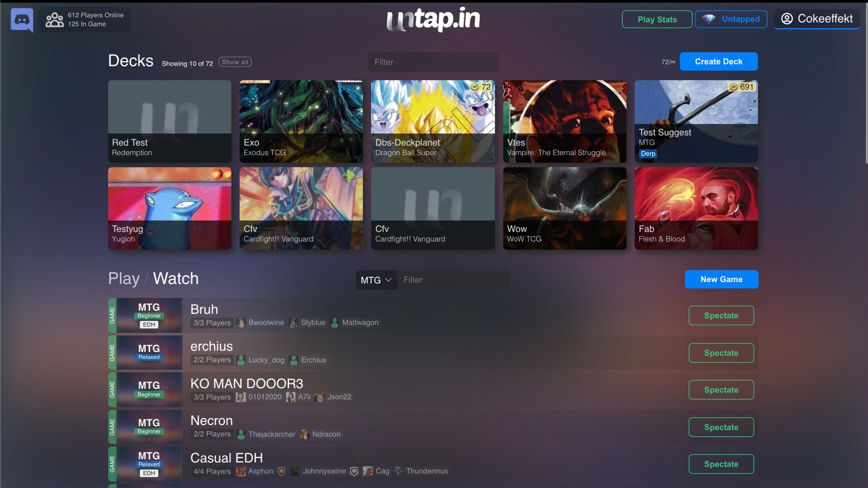Spectate the Casual EDH game
This screenshot has height=488, width=868.
[x=721, y=464]
